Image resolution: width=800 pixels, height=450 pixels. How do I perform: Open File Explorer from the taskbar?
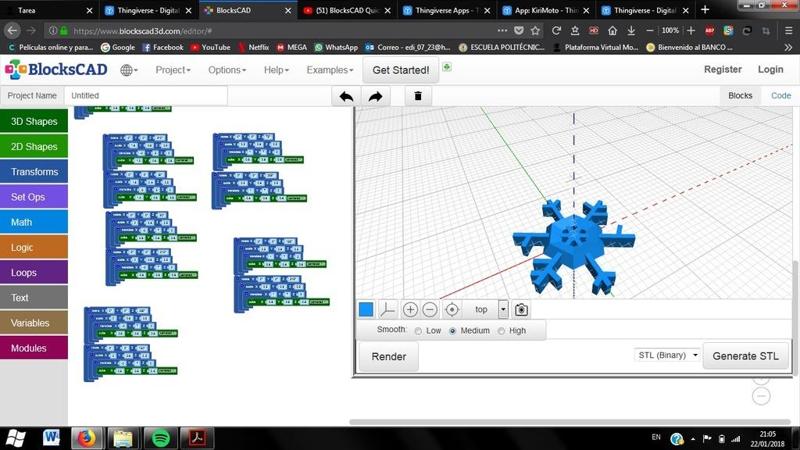coord(123,438)
